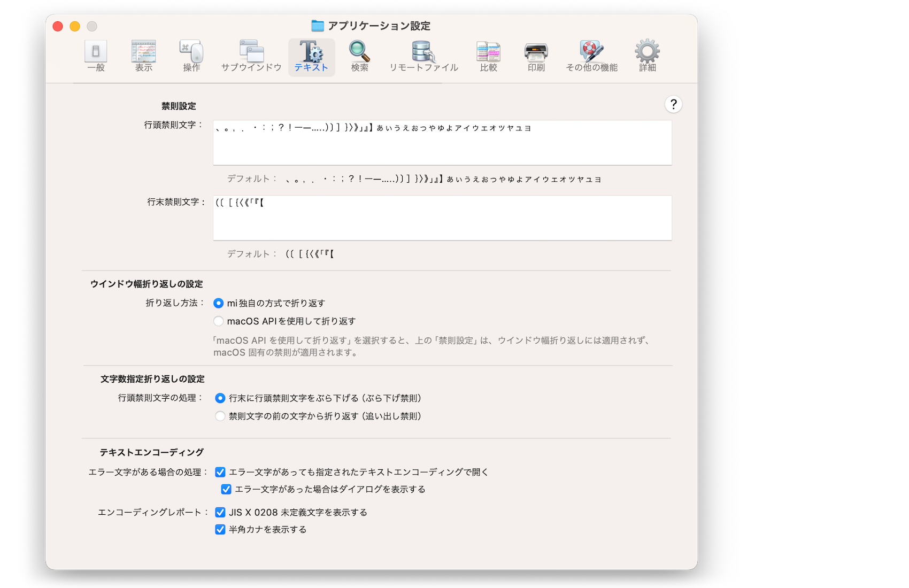Open the 一般 (General) preferences pane
Screen dimensions: 909x588
(96, 56)
